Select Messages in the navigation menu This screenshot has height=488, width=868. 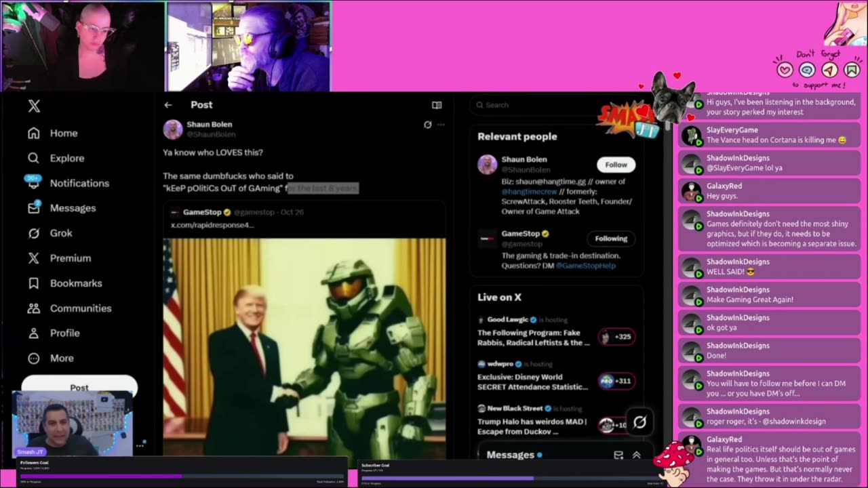pos(73,208)
